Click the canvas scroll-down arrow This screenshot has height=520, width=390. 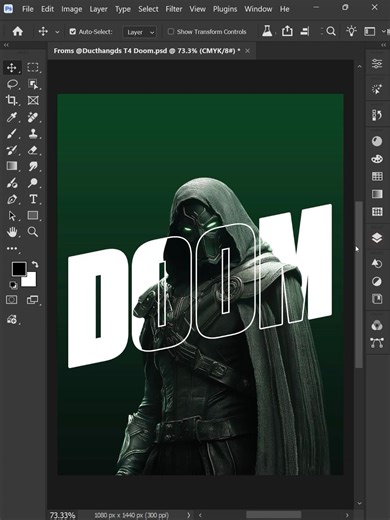(x=359, y=503)
